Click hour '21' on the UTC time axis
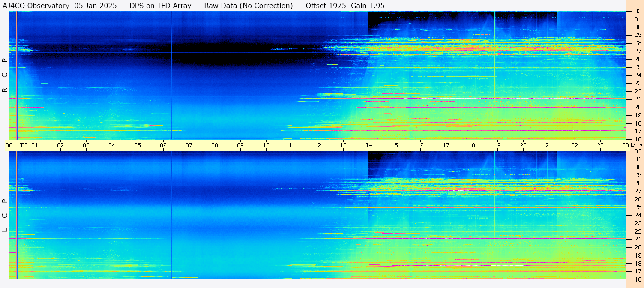The image size is (644, 288). click(549, 145)
